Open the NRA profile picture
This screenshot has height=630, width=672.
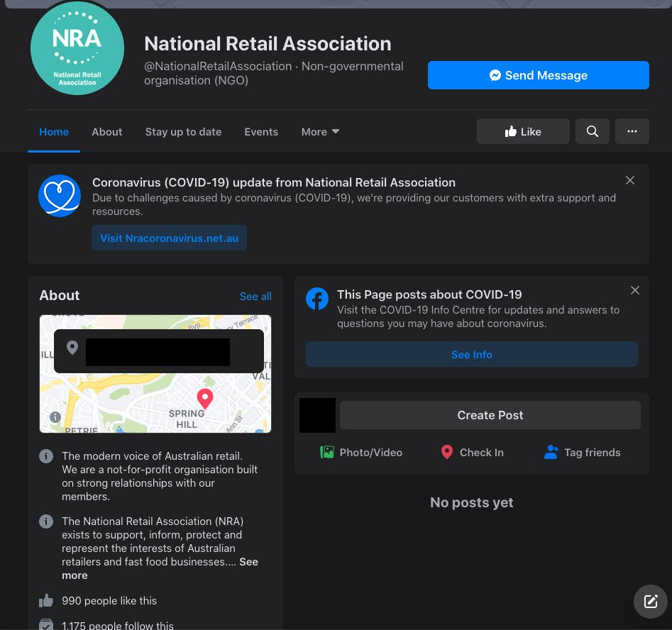pyautogui.click(x=77, y=48)
